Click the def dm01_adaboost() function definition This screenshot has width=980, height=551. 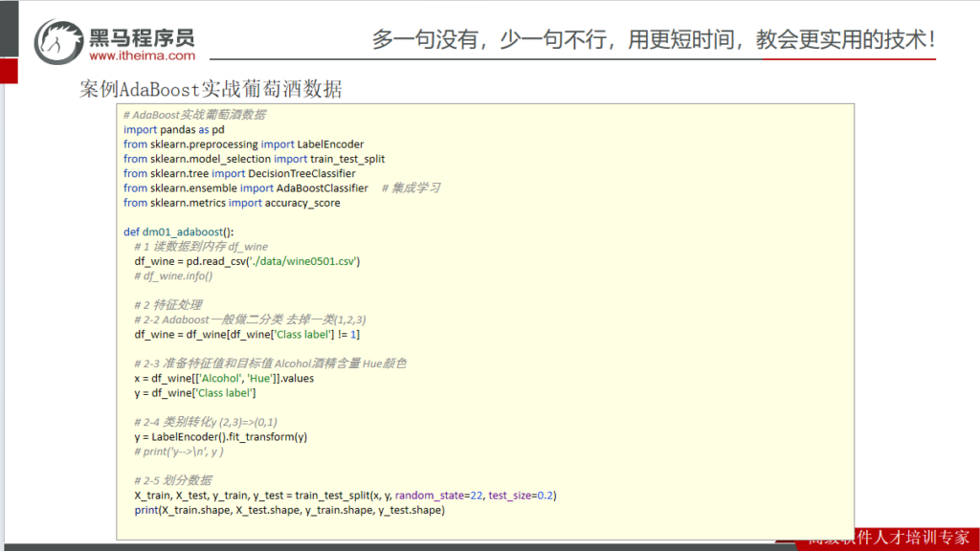[178, 232]
